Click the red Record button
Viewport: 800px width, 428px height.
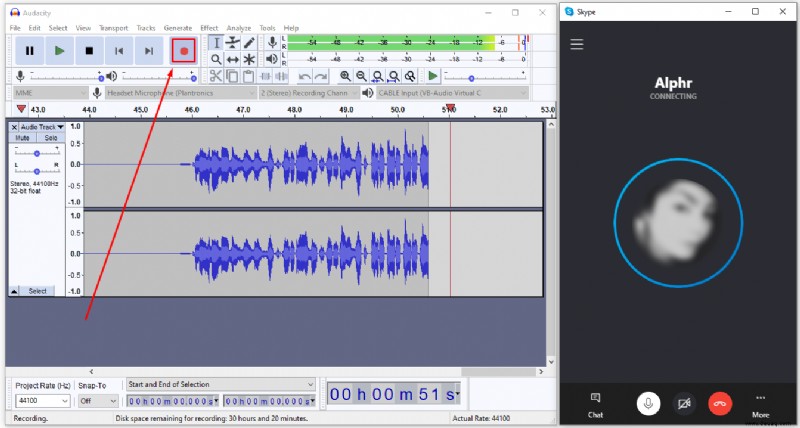click(184, 51)
